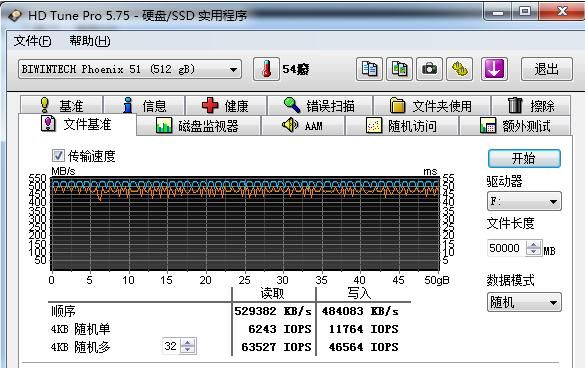The height and width of the screenshot is (368, 585).
Task: Click the 顺序 sequential row label
Action: [x=63, y=311]
